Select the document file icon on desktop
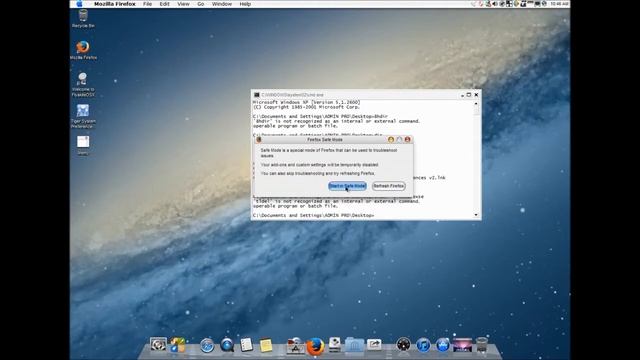640x360 pixels. (83, 145)
